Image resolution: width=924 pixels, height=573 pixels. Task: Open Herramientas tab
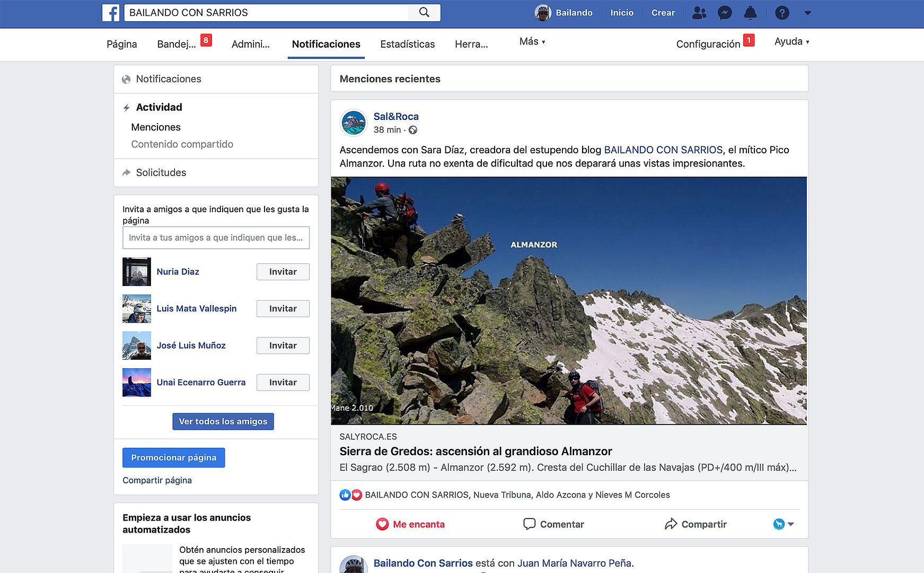(x=471, y=44)
